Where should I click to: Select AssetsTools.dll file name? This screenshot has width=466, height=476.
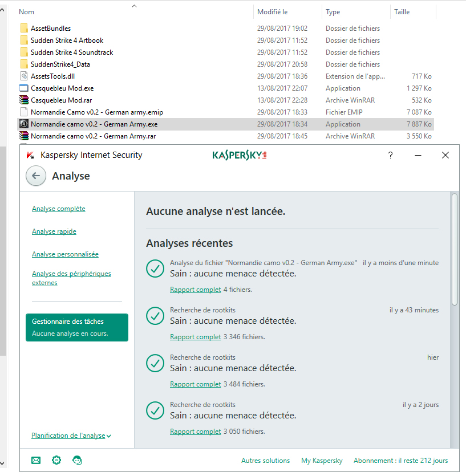tap(52, 76)
